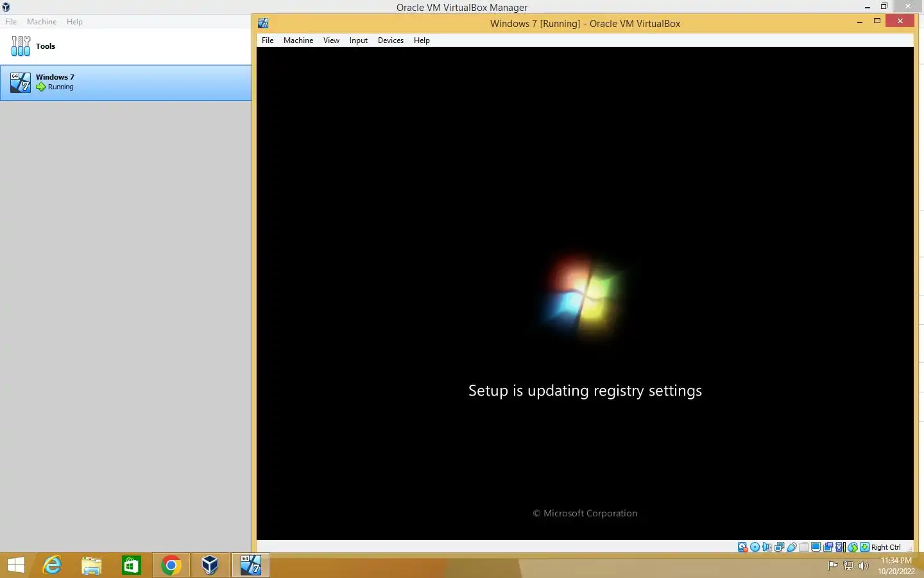Maximize the Windows 7 VM window
Image resolution: width=924 pixels, height=578 pixels.
click(877, 21)
